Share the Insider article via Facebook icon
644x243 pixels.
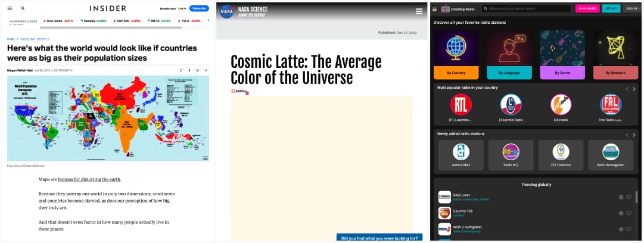point(189,70)
